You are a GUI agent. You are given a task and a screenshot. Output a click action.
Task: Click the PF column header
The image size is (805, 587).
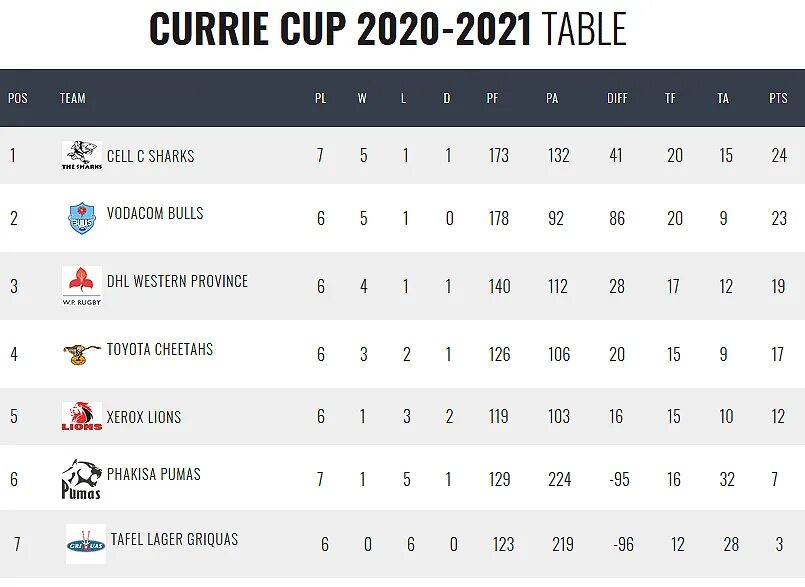point(492,98)
